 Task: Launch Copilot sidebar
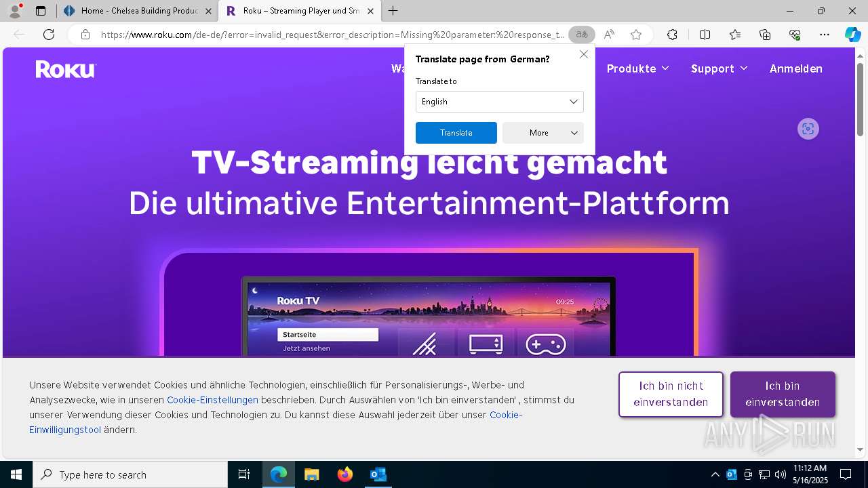pos(852,35)
